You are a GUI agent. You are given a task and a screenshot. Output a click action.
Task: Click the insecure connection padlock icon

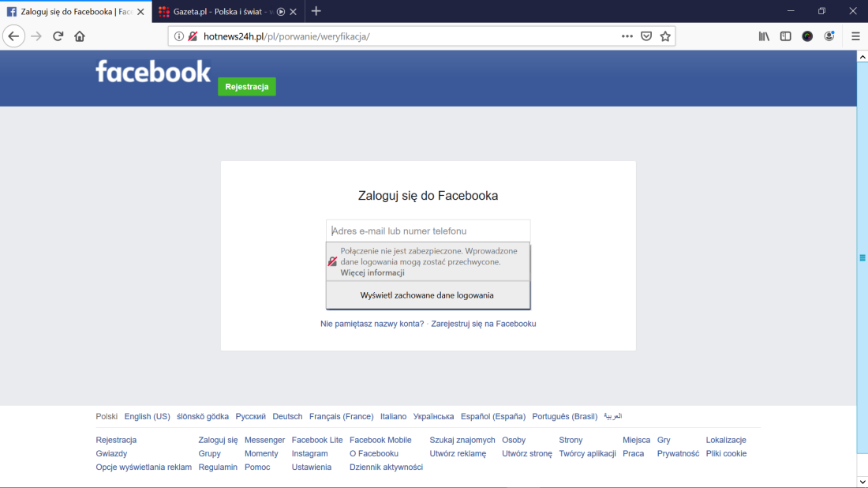click(x=193, y=36)
